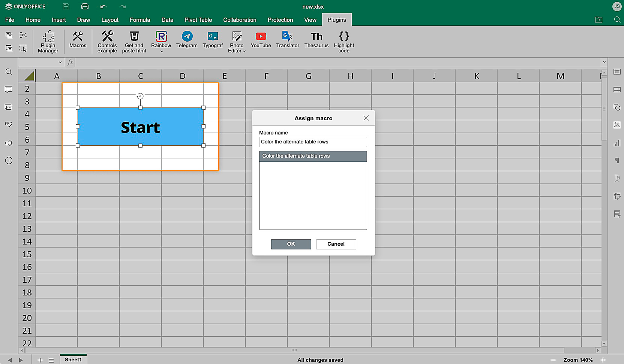Screen dimensions: 624x364
Task: Open the Chat panel in left sidebar
Action: point(9,107)
